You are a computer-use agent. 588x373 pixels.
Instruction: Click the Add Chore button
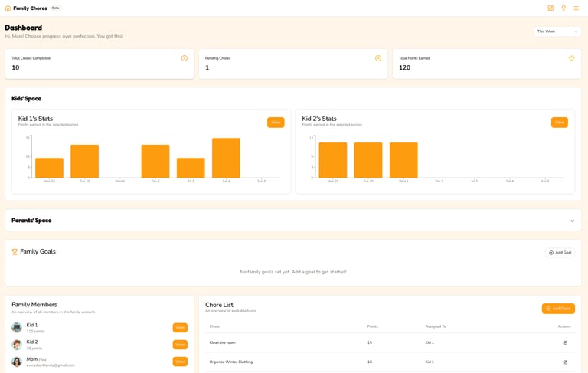(x=558, y=309)
